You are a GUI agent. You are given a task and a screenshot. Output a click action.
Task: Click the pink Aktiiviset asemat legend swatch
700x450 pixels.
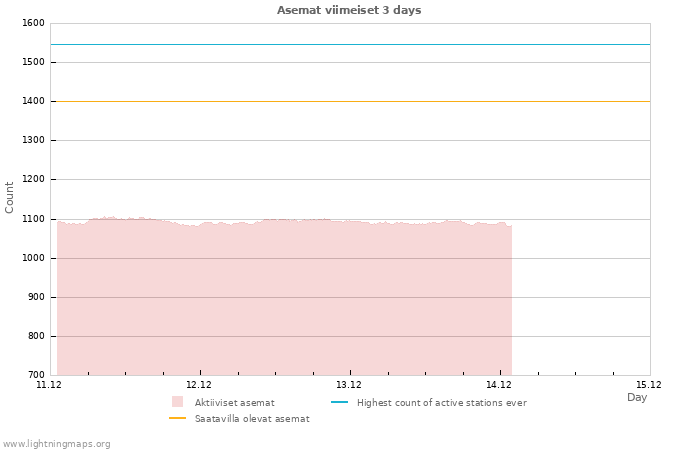point(177,402)
